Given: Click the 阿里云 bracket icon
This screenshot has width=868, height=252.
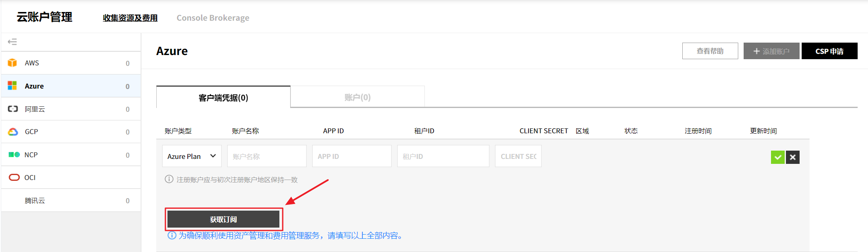Looking at the screenshot, I should (x=13, y=109).
